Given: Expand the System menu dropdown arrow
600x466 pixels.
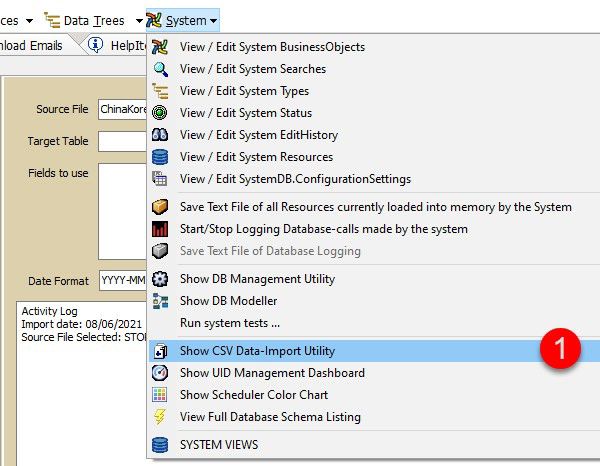Looking at the screenshot, I should (214, 21).
